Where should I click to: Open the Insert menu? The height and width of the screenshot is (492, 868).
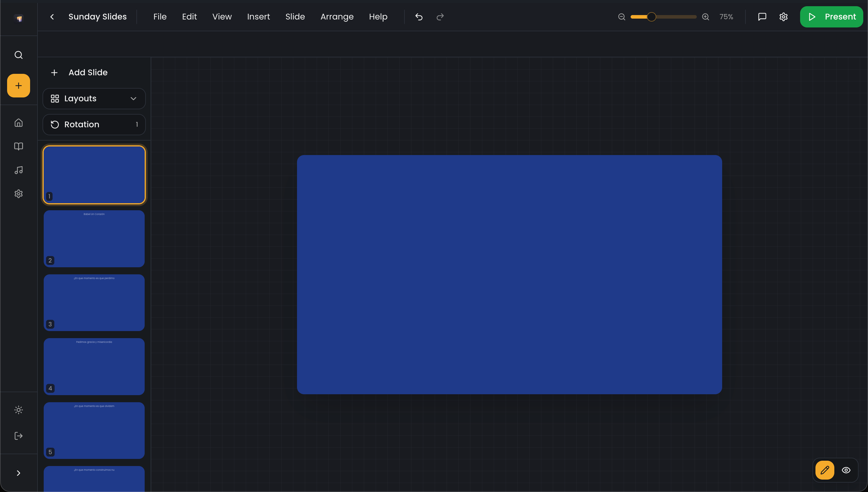(x=258, y=17)
